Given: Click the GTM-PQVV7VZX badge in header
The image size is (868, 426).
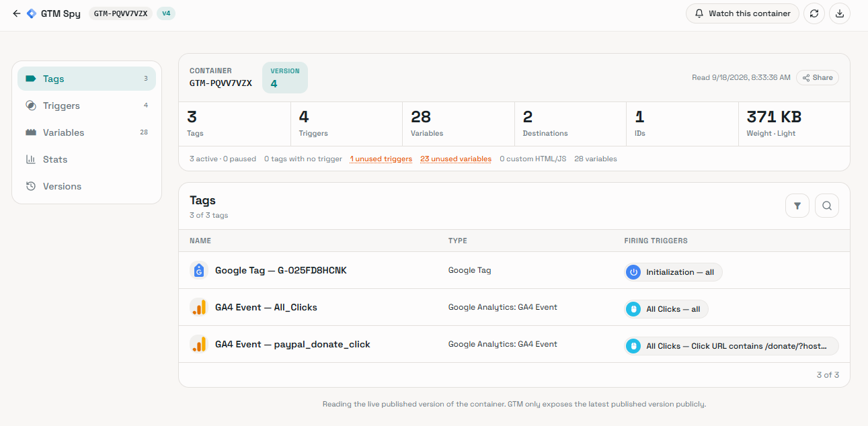Looking at the screenshot, I should click(121, 13).
